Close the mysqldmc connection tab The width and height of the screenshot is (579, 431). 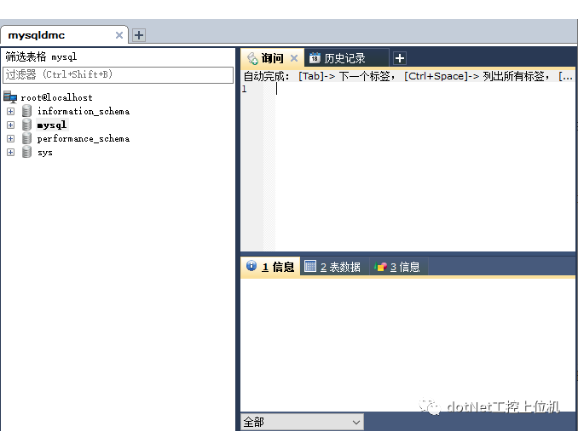tap(119, 35)
